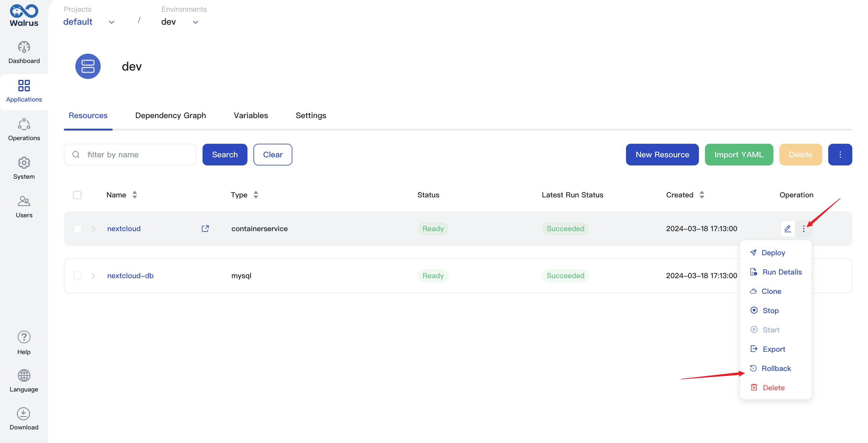Click New Resource button
Image resolution: width=868 pixels, height=443 pixels.
[x=662, y=154]
